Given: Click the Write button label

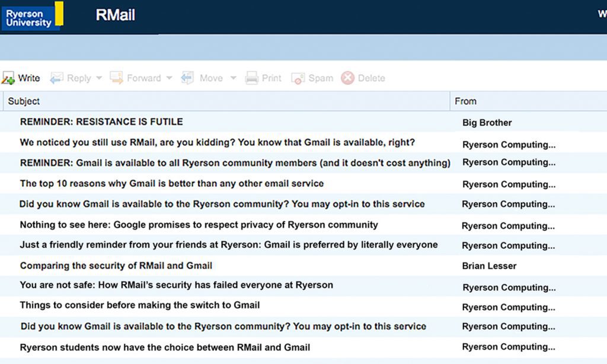Looking at the screenshot, I should 29,78.
